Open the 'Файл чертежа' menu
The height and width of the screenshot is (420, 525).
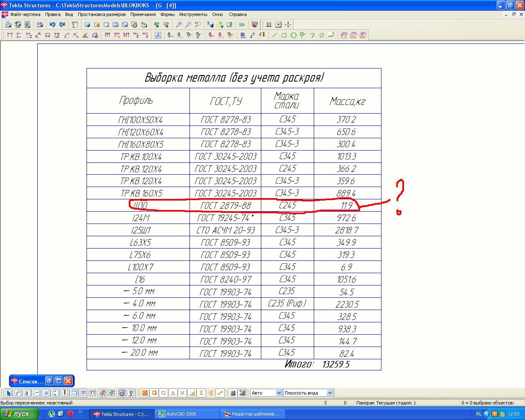[x=25, y=14]
